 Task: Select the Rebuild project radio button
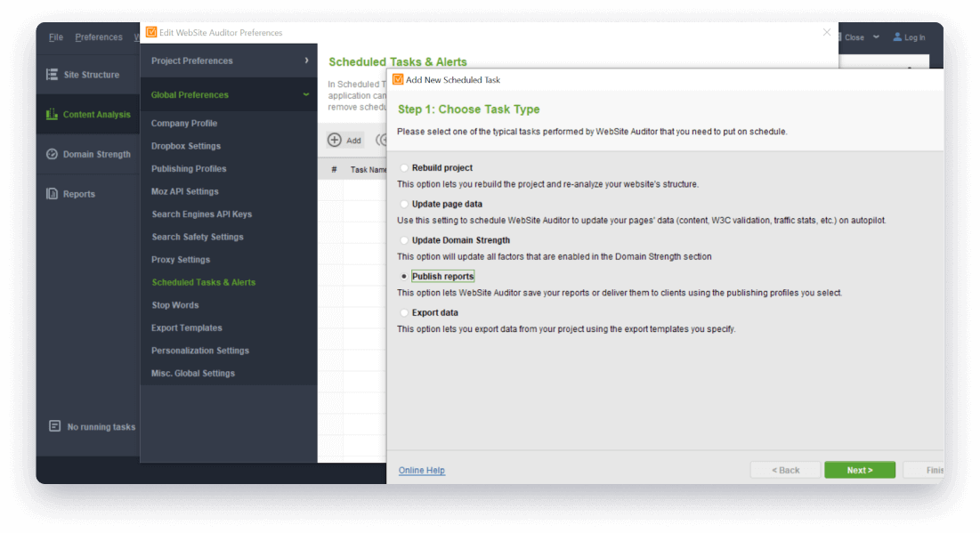click(x=404, y=167)
